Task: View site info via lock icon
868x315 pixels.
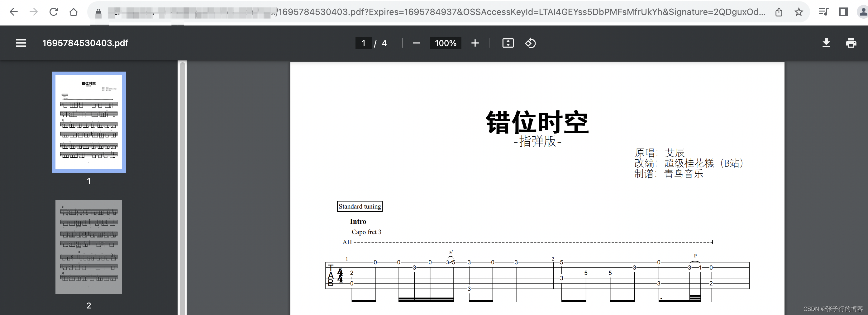Action: coord(98,13)
